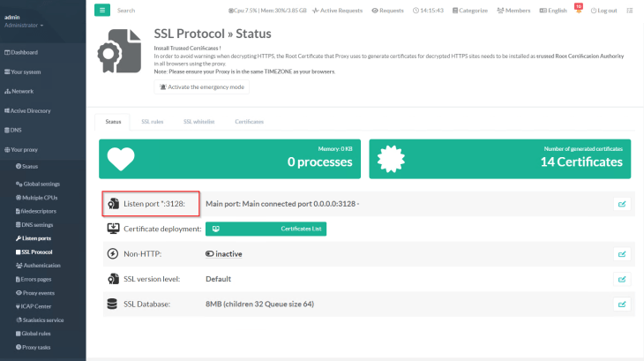Switch to the Certificates tab
Image resolution: width=644 pixels, height=361 pixels.
click(249, 121)
